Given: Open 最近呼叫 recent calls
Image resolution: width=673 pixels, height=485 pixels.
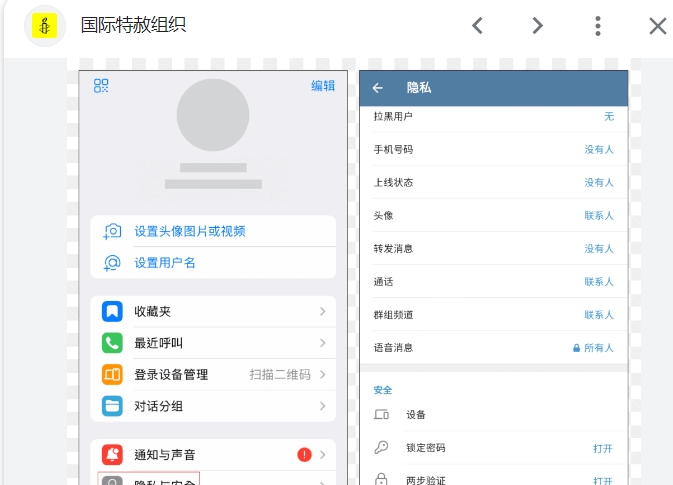Looking at the screenshot, I should point(213,343).
